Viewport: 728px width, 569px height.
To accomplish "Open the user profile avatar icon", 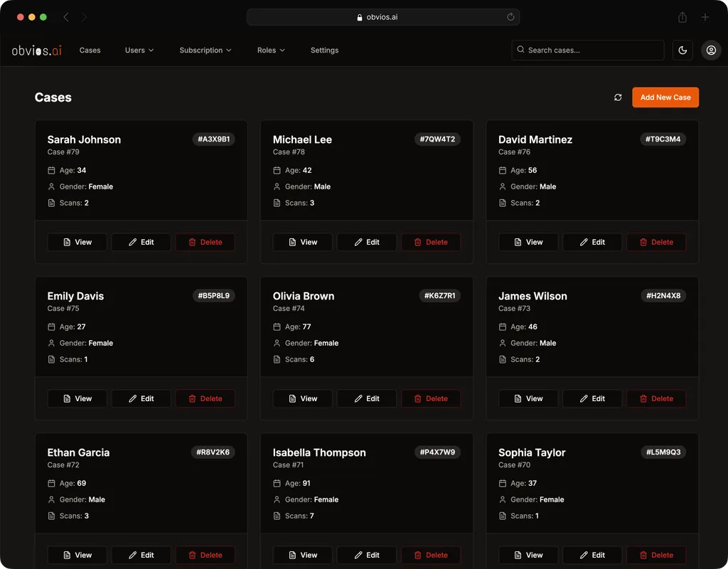I will pos(711,50).
